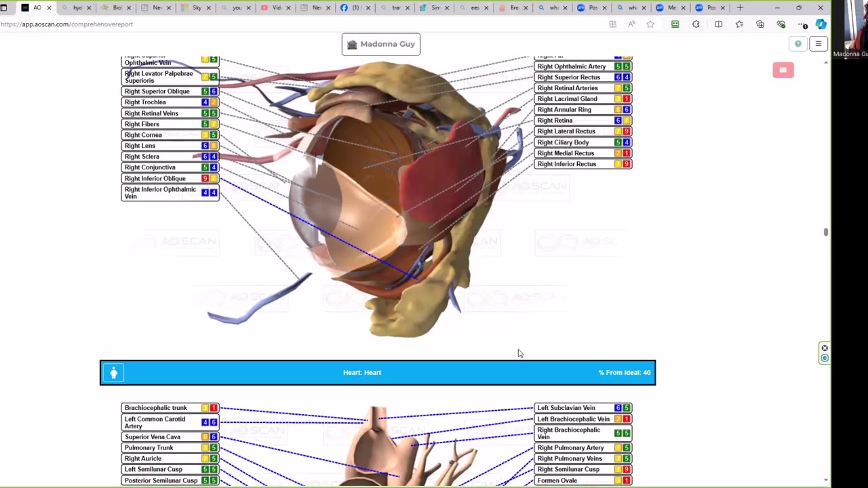
Task: Switch to the Me Zoom browser tab
Action: click(671, 8)
